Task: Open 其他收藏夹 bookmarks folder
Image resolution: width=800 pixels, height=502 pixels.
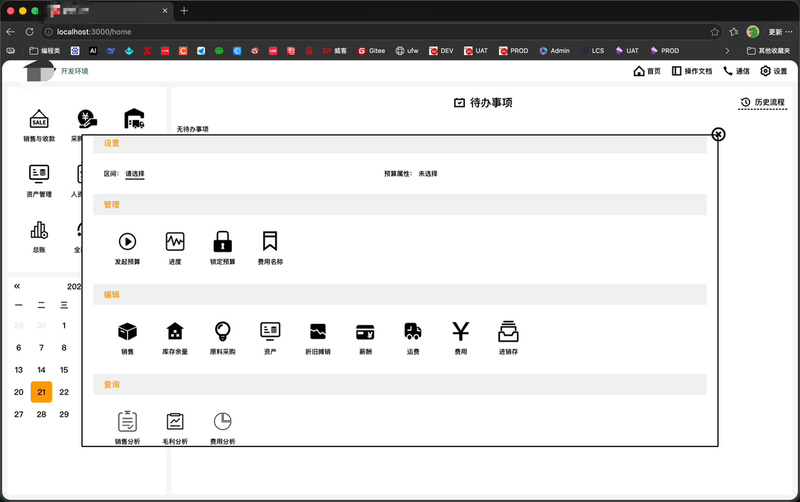Action: pos(768,51)
